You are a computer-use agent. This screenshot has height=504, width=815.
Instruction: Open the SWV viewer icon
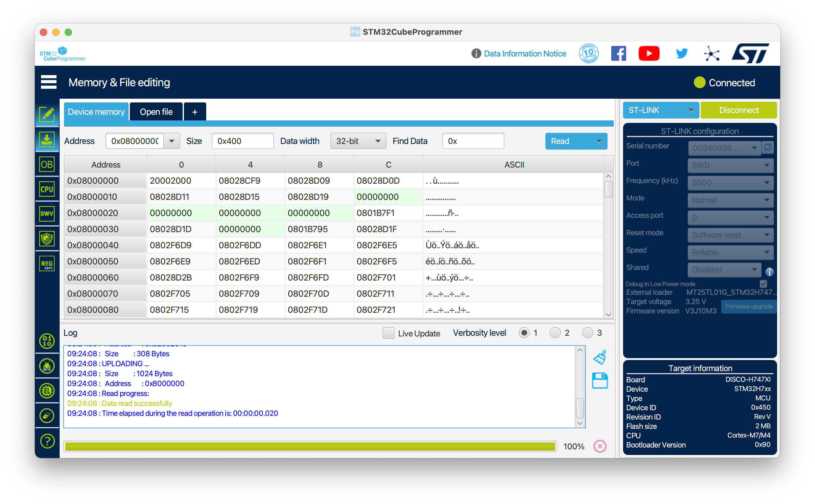click(47, 214)
